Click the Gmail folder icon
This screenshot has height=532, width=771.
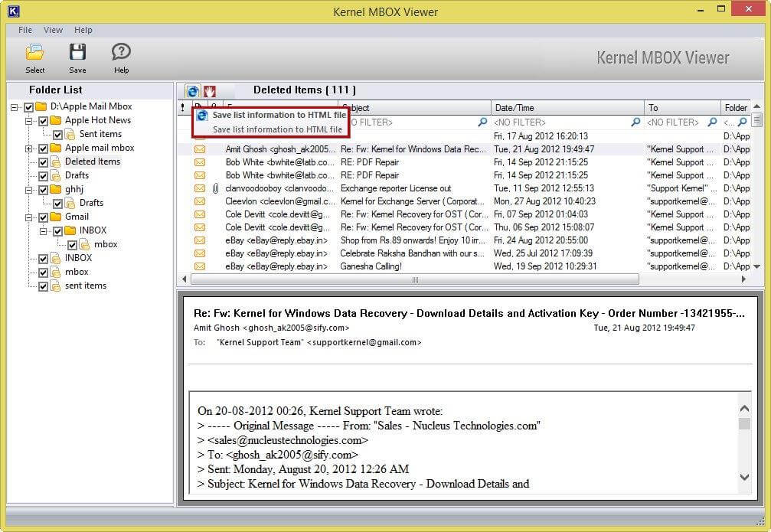coord(56,217)
